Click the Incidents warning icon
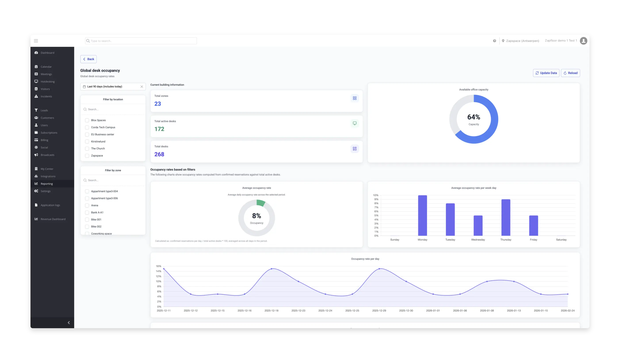 36,96
